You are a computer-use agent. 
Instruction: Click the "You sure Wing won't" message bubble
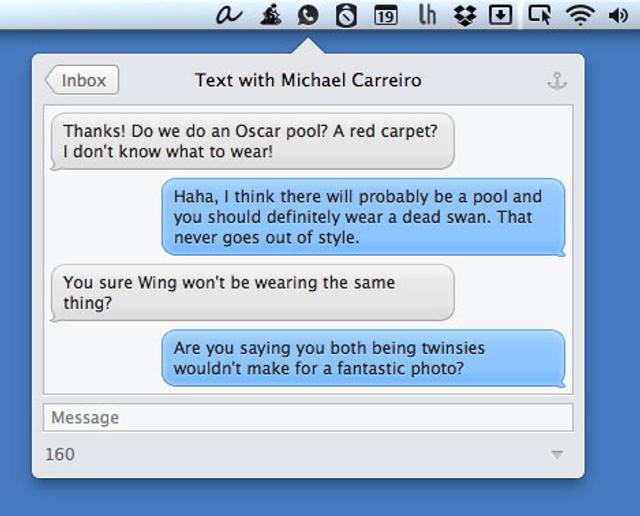click(x=252, y=292)
